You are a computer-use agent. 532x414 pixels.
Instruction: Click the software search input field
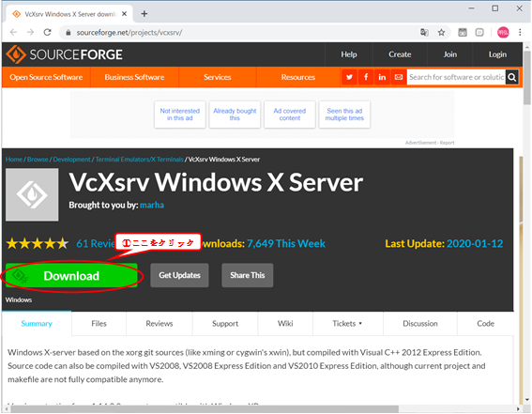pos(456,77)
